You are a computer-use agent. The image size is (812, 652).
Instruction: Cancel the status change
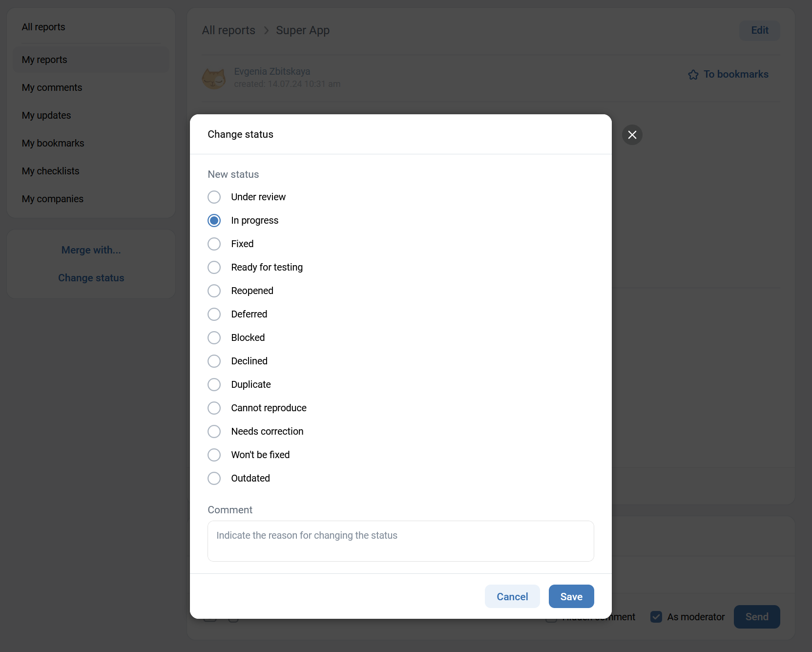tap(512, 596)
